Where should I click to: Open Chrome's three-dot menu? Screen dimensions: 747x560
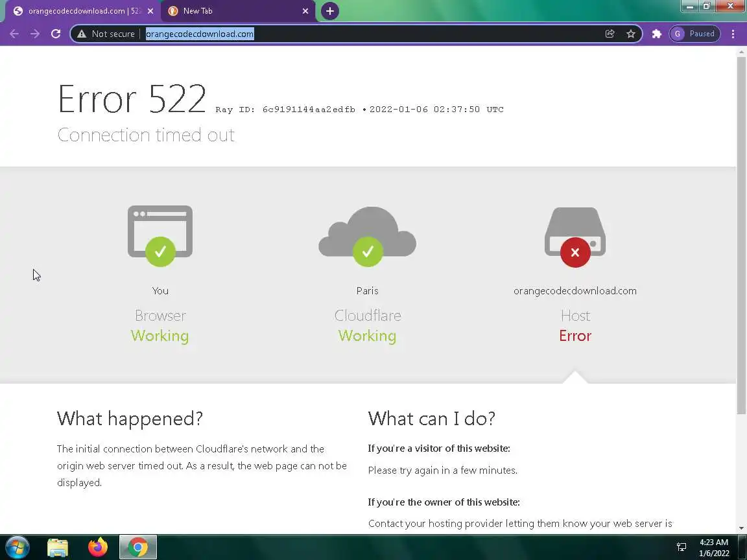pos(733,34)
